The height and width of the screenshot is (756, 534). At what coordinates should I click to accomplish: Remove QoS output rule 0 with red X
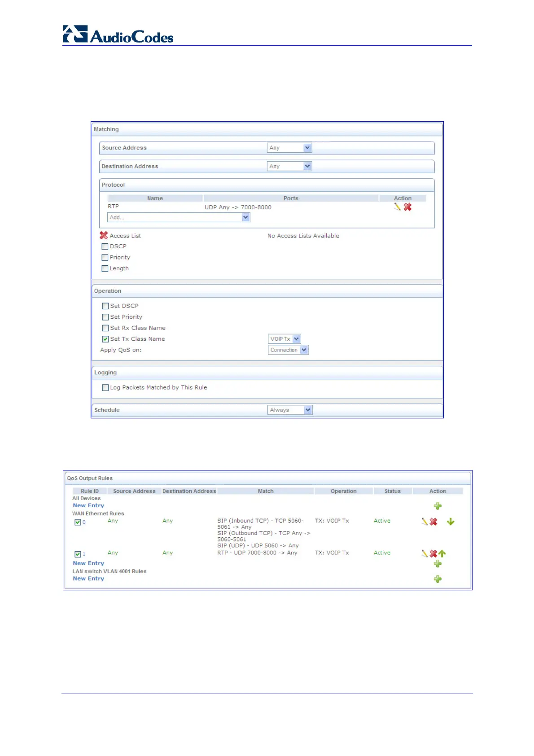pyautogui.click(x=433, y=522)
